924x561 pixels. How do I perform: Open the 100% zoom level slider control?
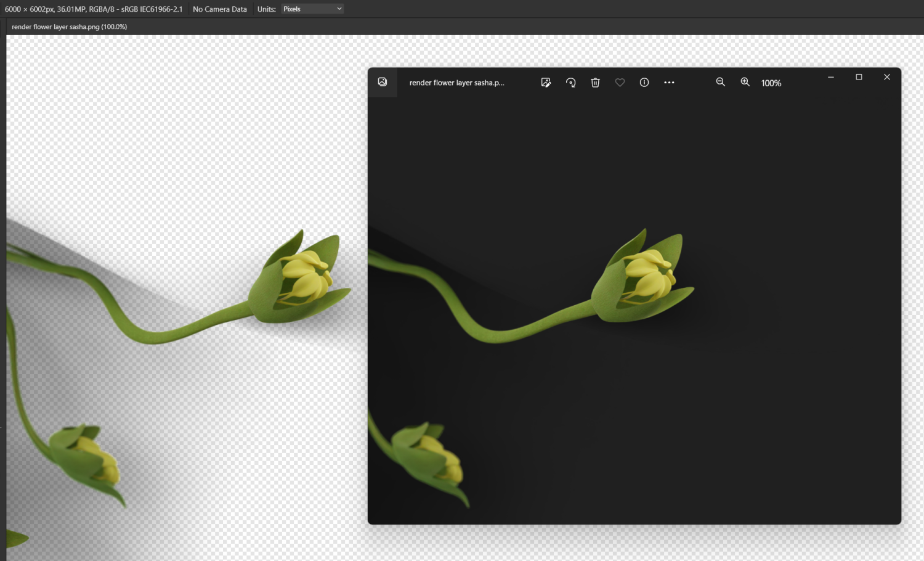click(771, 83)
